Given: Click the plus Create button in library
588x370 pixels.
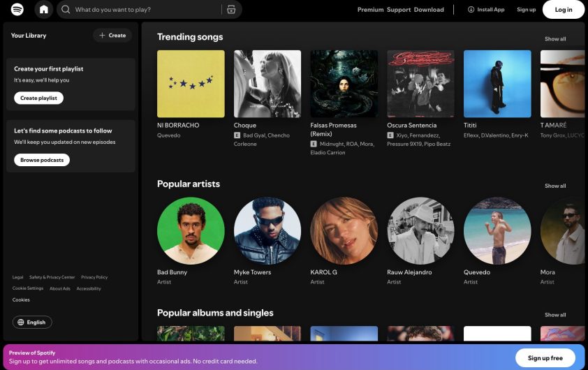Looking at the screenshot, I should click(x=112, y=35).
